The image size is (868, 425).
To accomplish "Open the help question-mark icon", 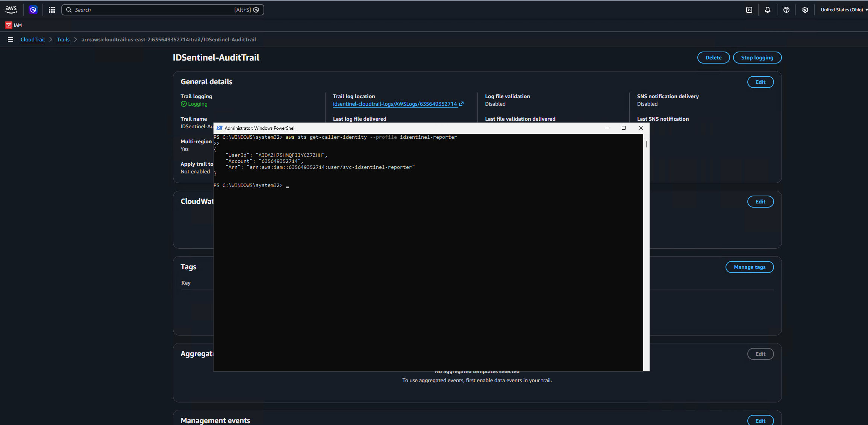I will pyautogui.click(x=786, y=10).
